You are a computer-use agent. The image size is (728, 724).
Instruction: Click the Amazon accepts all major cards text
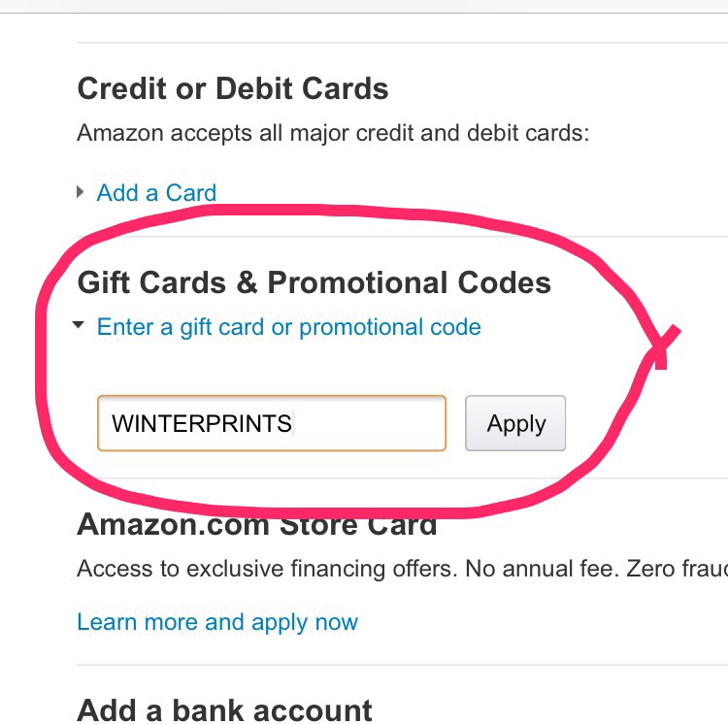[x=333, y=132]
